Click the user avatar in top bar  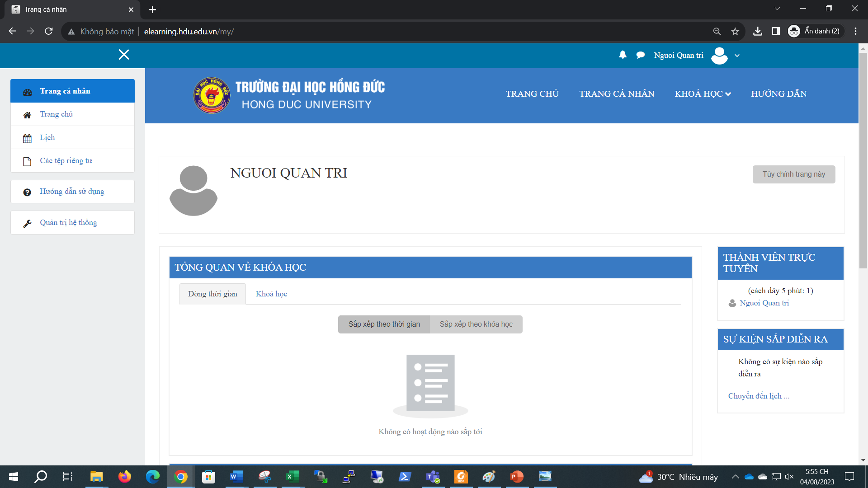[x=719, y=56]
